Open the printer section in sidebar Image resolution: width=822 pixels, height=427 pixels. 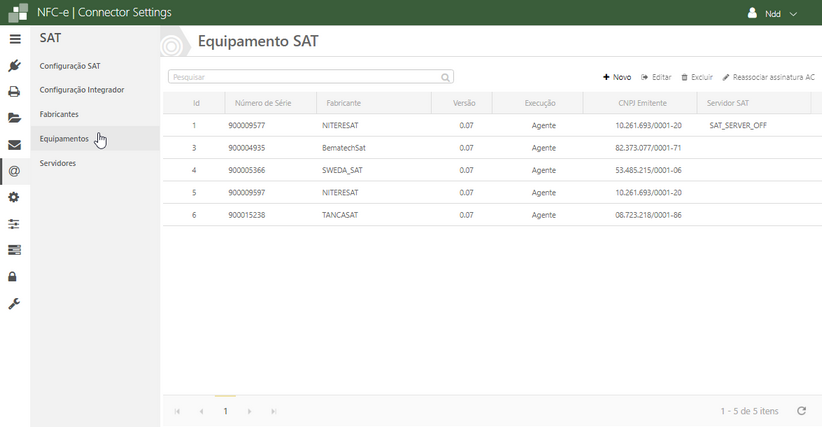[14, 92]
